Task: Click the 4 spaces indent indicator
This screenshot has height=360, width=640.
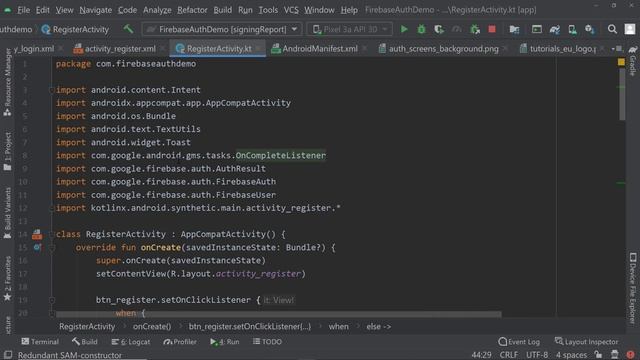Action: pyautogui.click(x=571, y=355)
